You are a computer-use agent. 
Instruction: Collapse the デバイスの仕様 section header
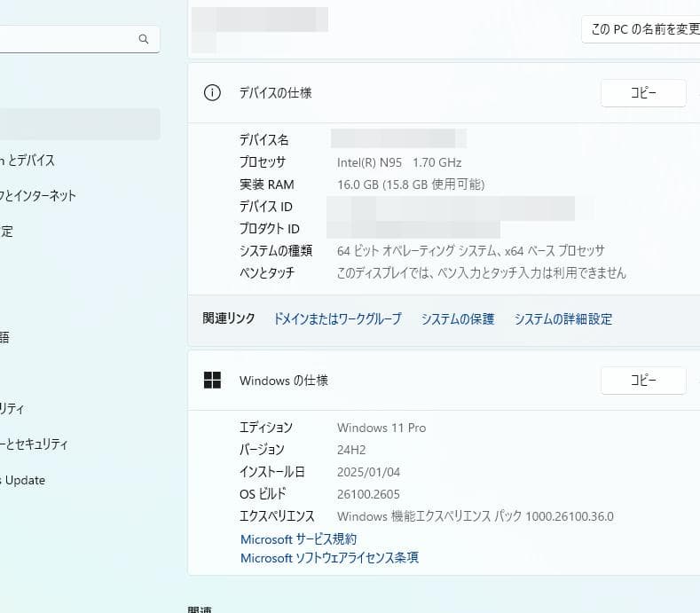(444, 93)
